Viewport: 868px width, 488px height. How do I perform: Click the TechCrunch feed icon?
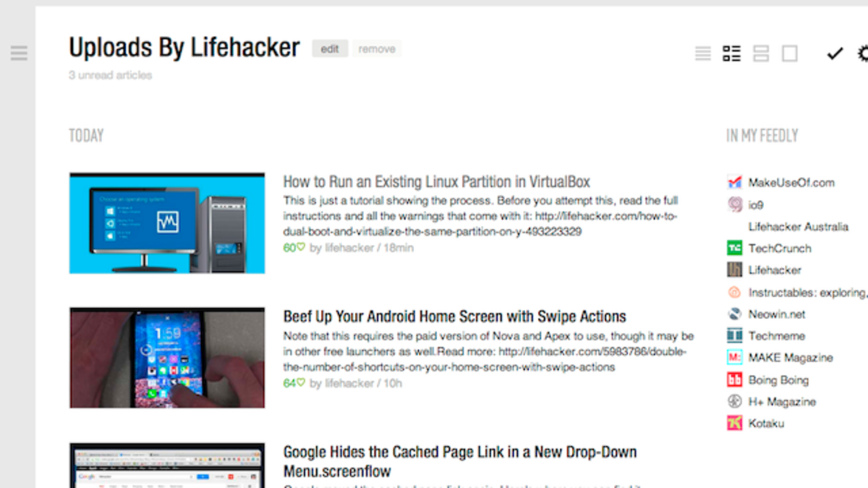(x=734, y=248)
